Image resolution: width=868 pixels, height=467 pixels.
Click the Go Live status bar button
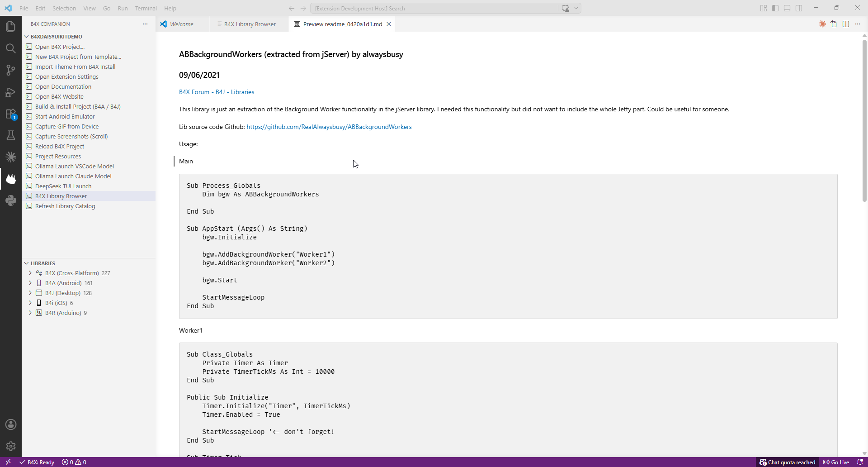[x=836, y=462]
